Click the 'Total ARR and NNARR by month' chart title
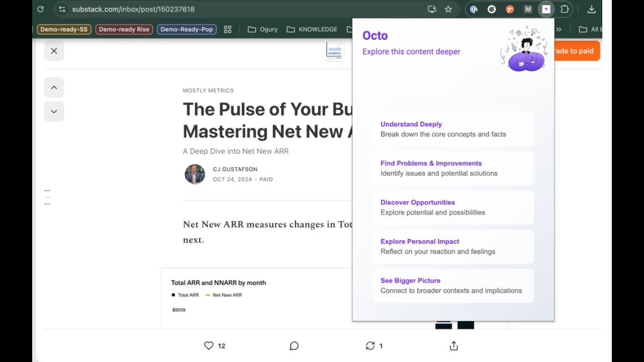This screenshot has width=644, height=362. tap(218, 283)
